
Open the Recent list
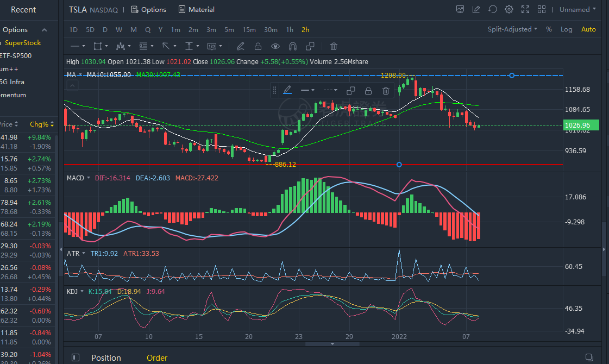coord(23,10)
